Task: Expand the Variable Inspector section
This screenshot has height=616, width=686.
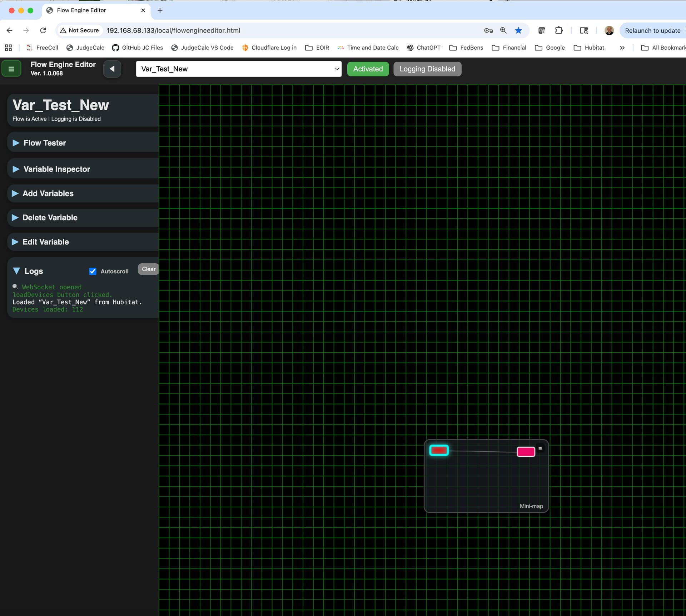Action: pyautogui.click(x=56, y=169)
